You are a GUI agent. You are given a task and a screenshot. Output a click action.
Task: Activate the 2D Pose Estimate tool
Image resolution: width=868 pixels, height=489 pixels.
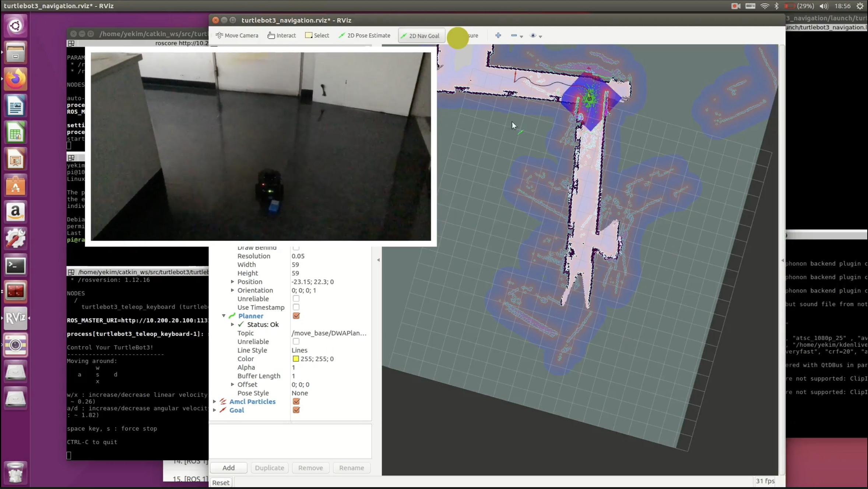point(365,35)
